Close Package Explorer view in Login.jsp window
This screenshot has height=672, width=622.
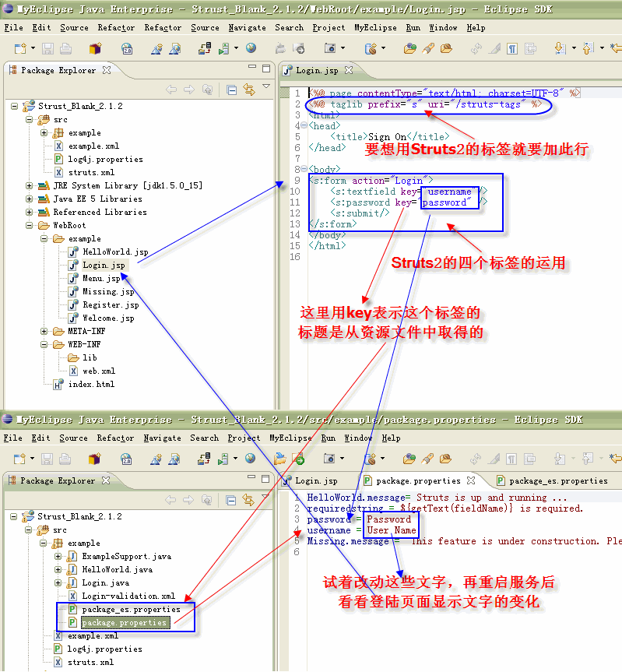tap(107, 70)
